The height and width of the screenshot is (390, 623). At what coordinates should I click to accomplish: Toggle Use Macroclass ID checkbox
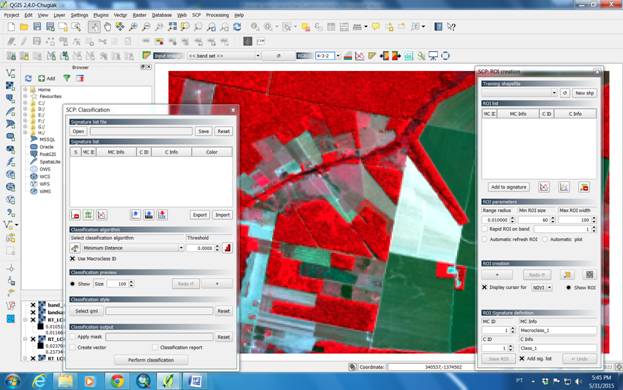pos(73,259)
